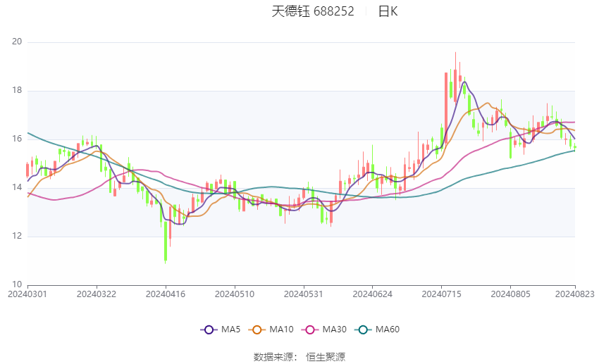Click the y-axis value 10
Image resolution: width=599 pixels, height=364 pixels.
click(x=17, y=284)
